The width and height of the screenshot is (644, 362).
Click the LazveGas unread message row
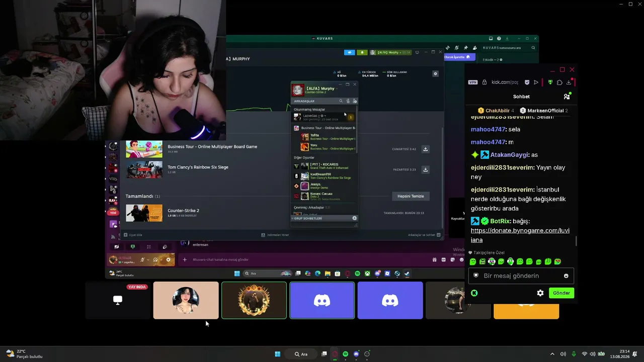click(324, 117)
